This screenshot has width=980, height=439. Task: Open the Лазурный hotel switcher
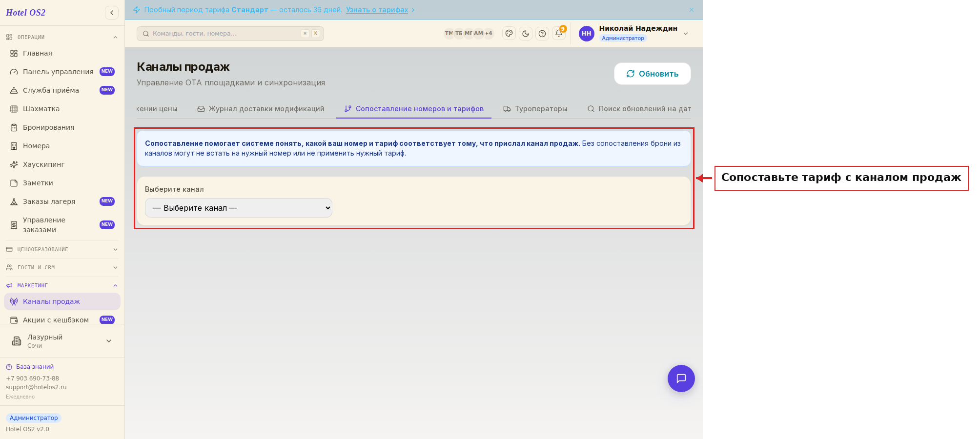(x=62, y=341)
